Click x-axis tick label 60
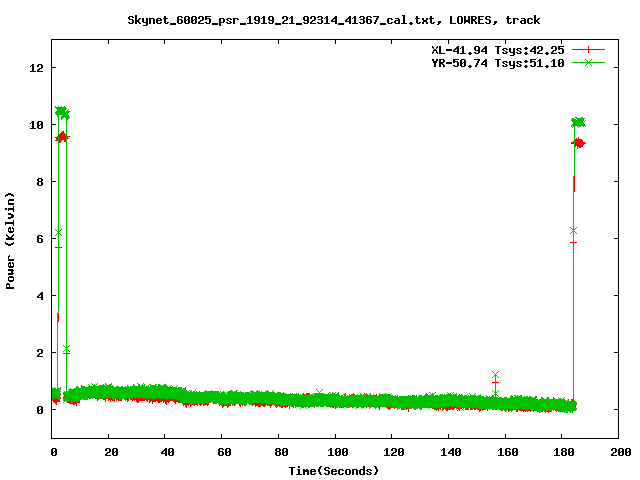 point(224,452)
